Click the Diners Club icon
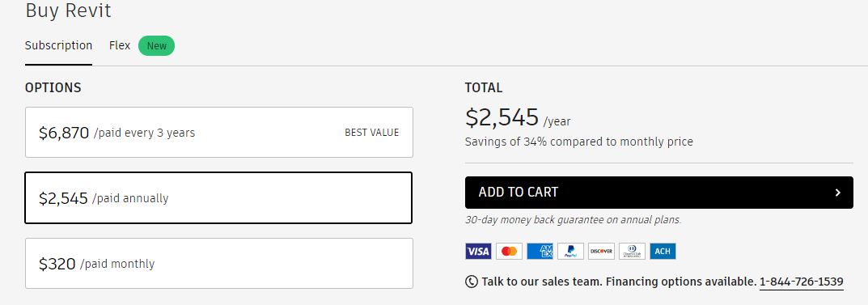The width and height of the screenshot is (868, 305). click(632, 252)
